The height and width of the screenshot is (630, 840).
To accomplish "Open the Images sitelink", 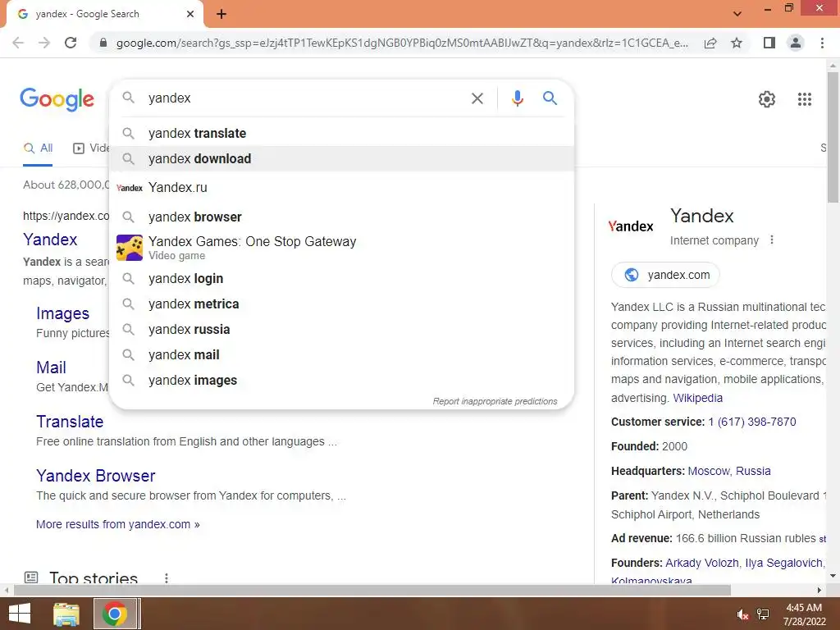I will (62, 313).
